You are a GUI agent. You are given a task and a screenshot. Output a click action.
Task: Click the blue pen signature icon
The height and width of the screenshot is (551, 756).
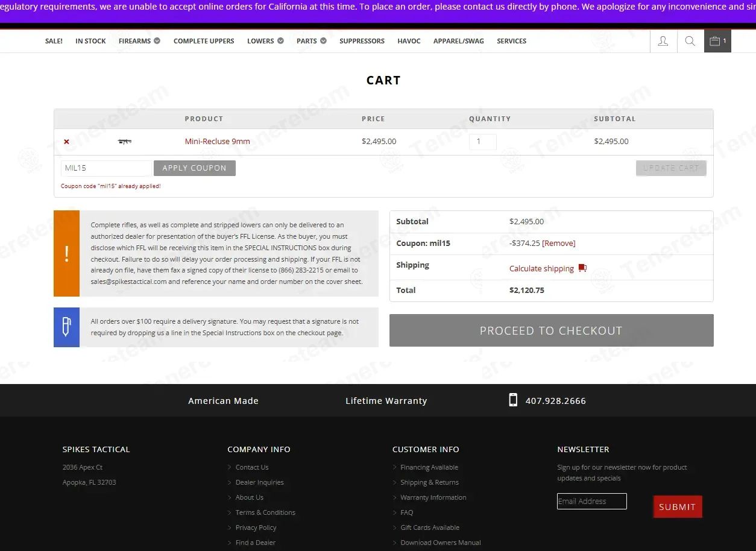66,327
